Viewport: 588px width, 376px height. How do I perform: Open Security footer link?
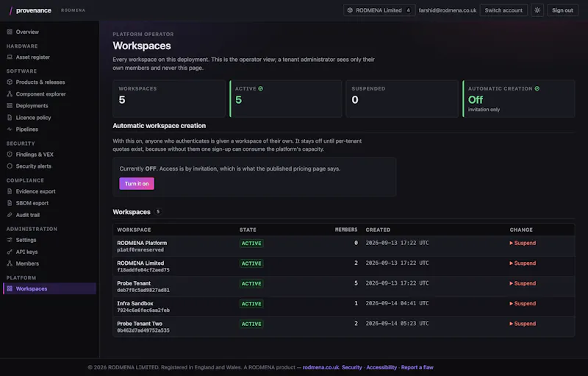pyautogui.click(x=352, y=367)
